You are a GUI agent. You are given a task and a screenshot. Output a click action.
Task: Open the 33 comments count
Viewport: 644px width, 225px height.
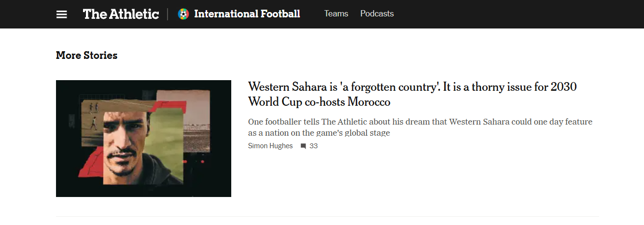pos(313,146)
